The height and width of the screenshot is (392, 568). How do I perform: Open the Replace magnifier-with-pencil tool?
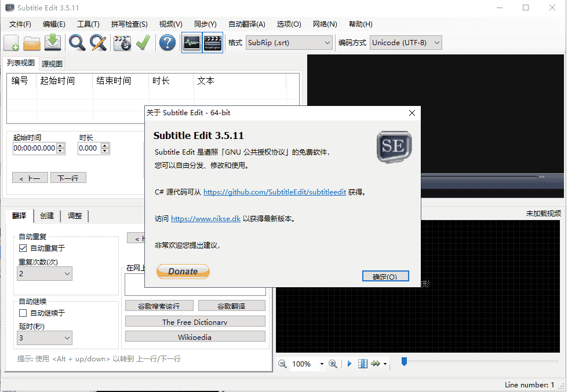[98, 43]
